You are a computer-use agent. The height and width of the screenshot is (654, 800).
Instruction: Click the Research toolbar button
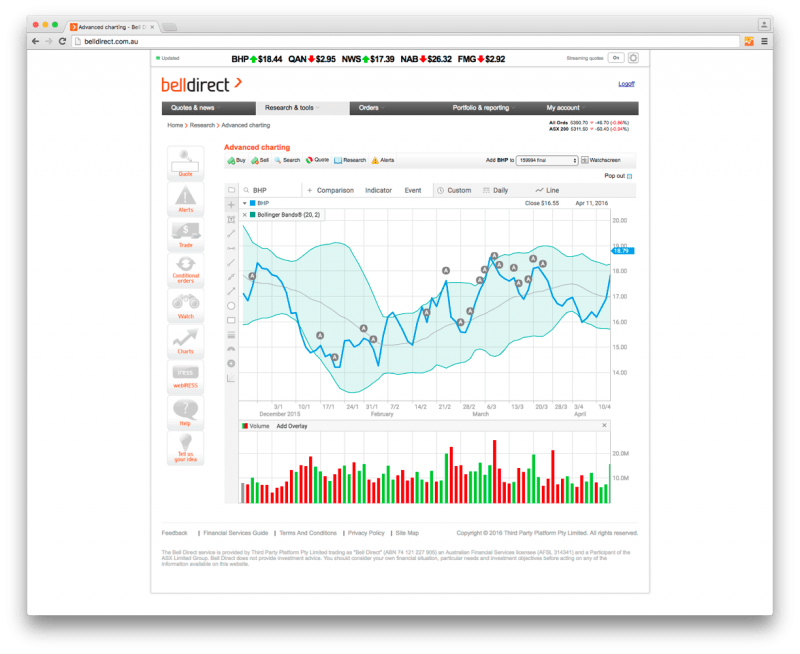[350, 160]
